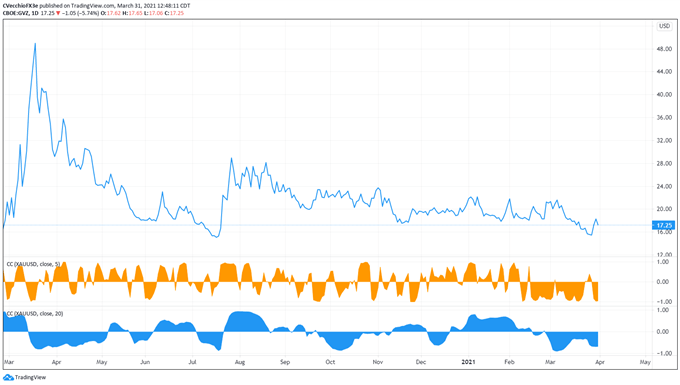Select the 2021 marker on time axis

[x=468, y=362]
